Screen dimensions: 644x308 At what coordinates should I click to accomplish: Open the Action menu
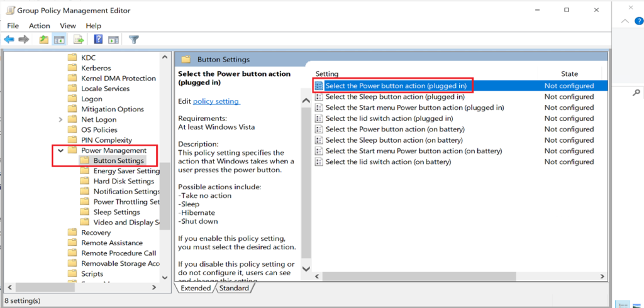tap(39, 26)
